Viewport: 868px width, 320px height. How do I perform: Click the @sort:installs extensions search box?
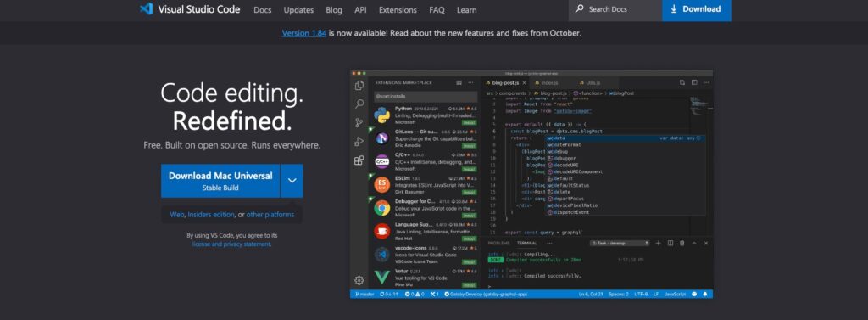[x=426, y=97]
